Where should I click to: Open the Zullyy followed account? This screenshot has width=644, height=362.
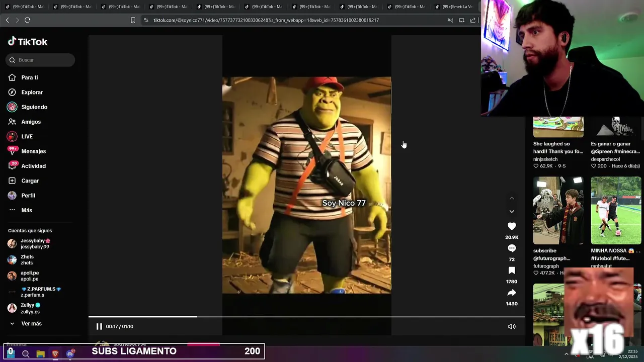[30, 308]
